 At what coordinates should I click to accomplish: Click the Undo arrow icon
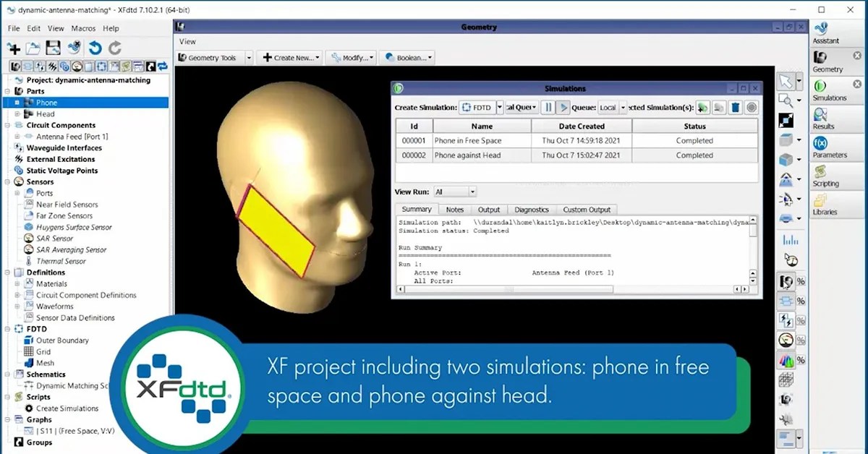coord(95,49)
